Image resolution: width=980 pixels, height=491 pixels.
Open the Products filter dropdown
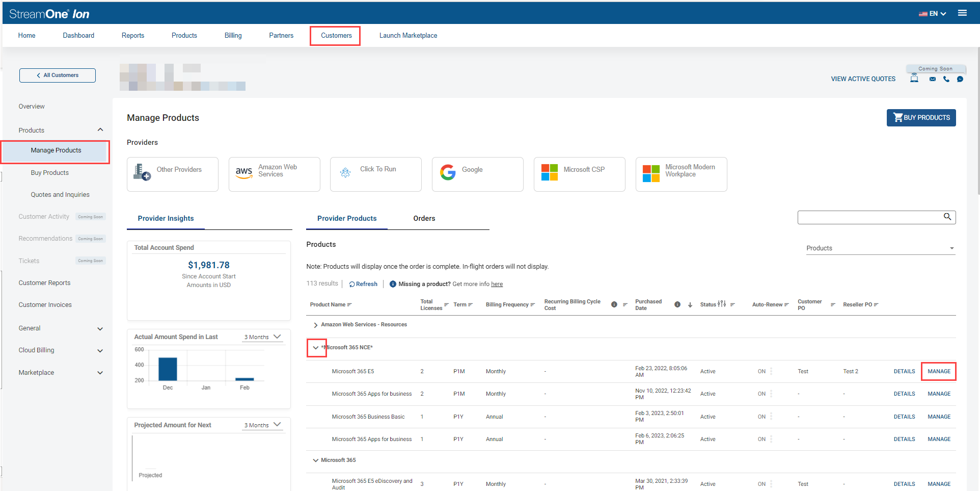pos(881,248)
